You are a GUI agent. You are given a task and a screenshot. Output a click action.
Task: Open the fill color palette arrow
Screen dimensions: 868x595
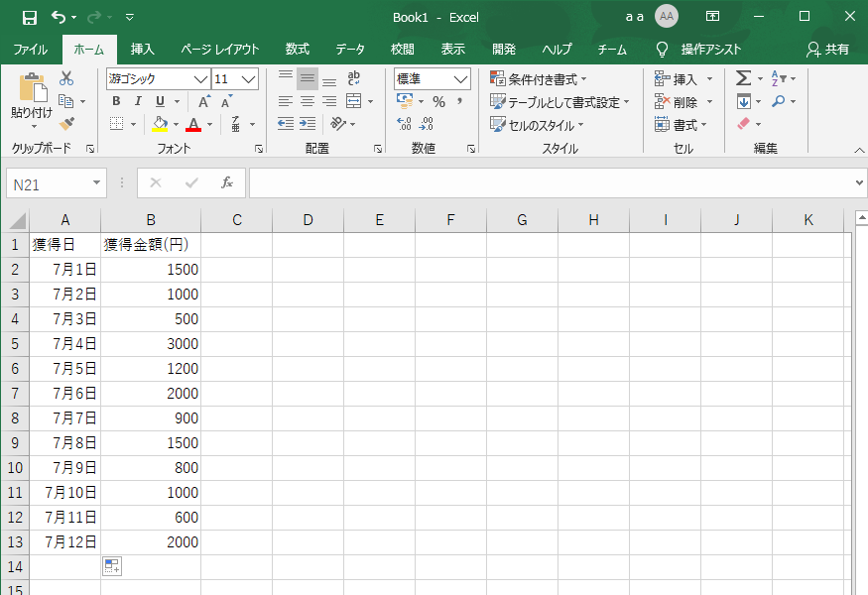(176, 125)
